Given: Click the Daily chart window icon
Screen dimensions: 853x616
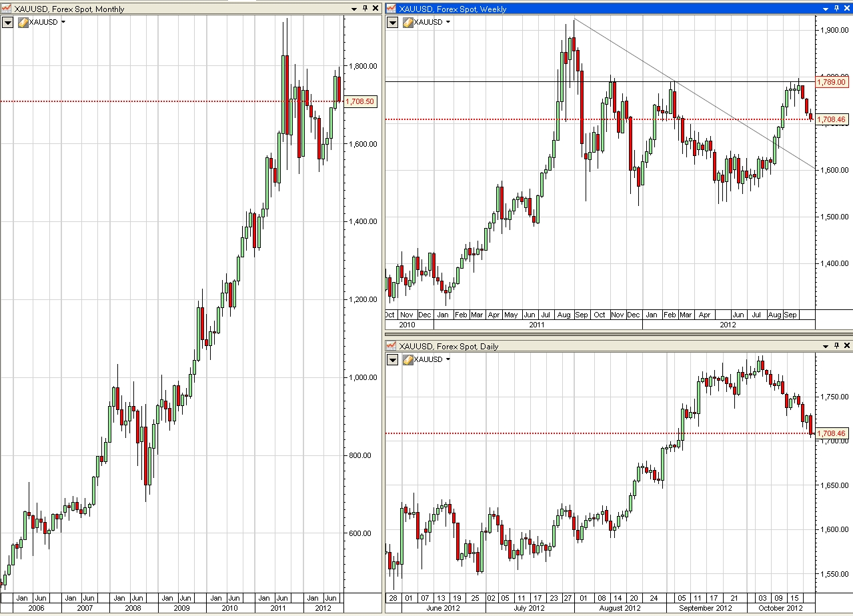Looking at the screenshot, I should tap(391, 346).
